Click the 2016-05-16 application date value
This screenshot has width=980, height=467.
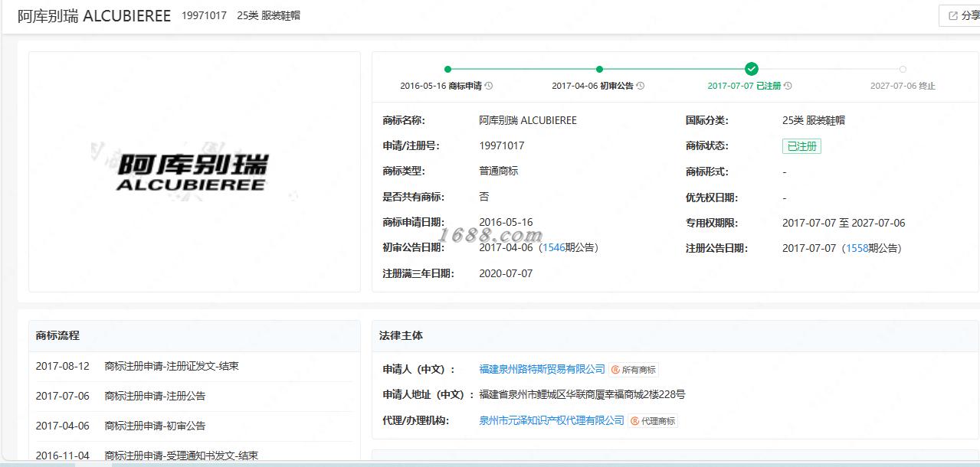506,222
